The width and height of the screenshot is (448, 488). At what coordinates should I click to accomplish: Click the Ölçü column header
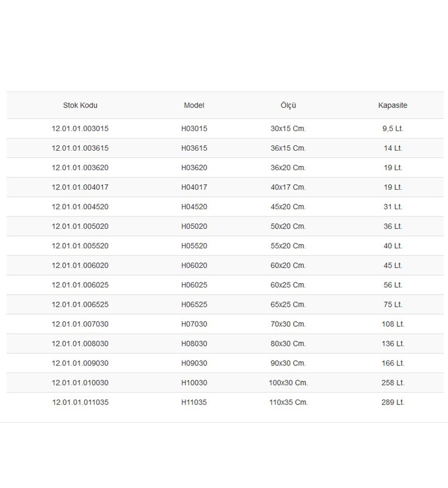coord(288,105)
